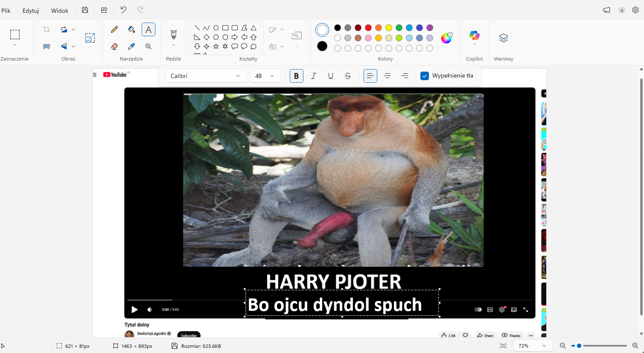Choose the rounded rectangle callout shape
Viewport: 644px width, 353px height.
[235, 46]
